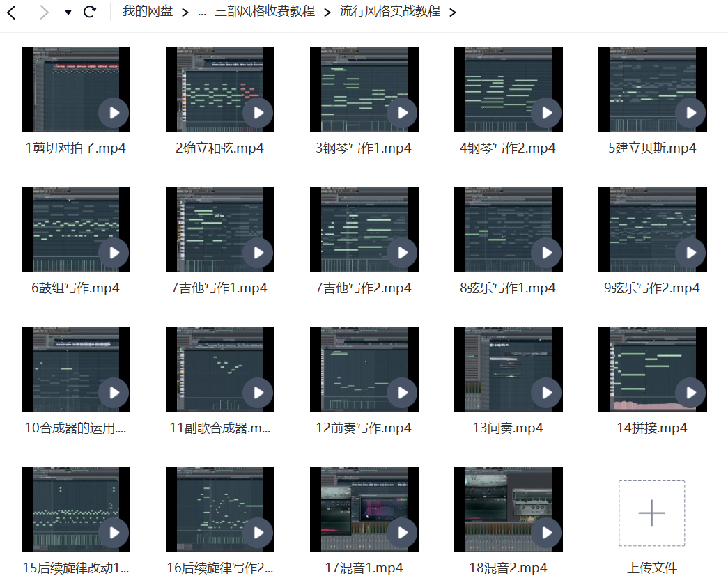Select file name 18混音2.mp4
This screenshot has height=585, width=728.
point(508,568)
